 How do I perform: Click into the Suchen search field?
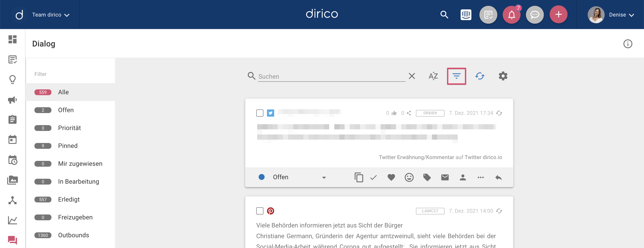click(331, 76)
